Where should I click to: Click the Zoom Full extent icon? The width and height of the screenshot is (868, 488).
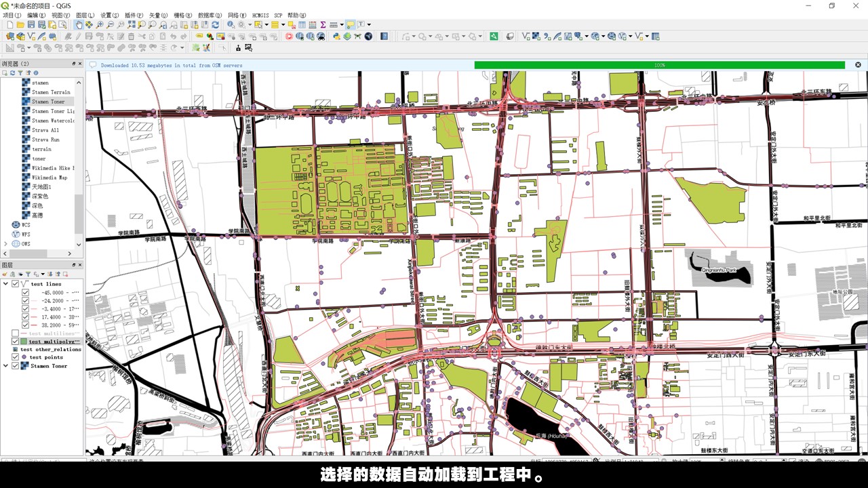(131, 24)
